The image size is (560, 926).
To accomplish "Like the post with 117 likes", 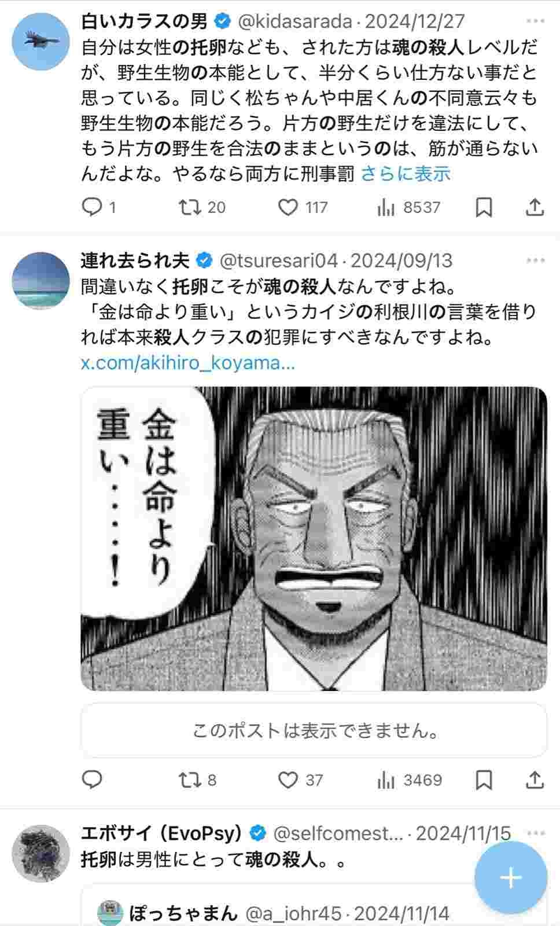I will [x=303, y=207].
